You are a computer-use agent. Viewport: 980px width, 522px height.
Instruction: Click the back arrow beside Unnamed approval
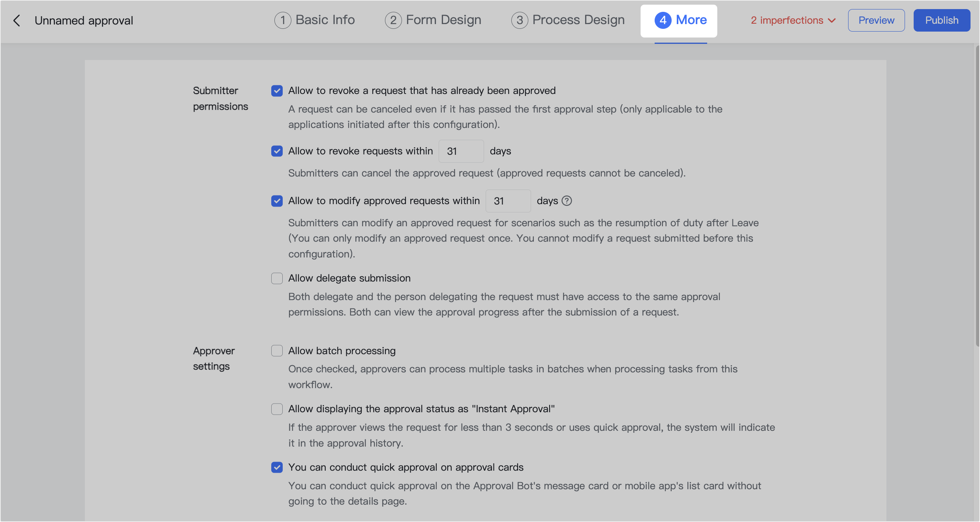tap(17, 20)
